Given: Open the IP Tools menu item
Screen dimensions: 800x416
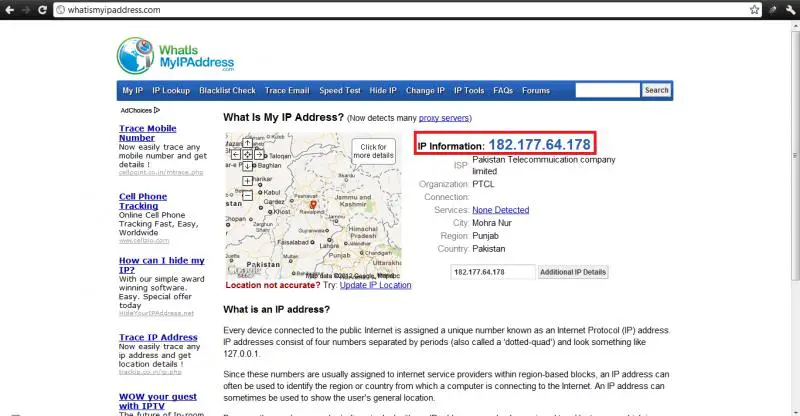Looking at the screenshot, I should 469,90.
